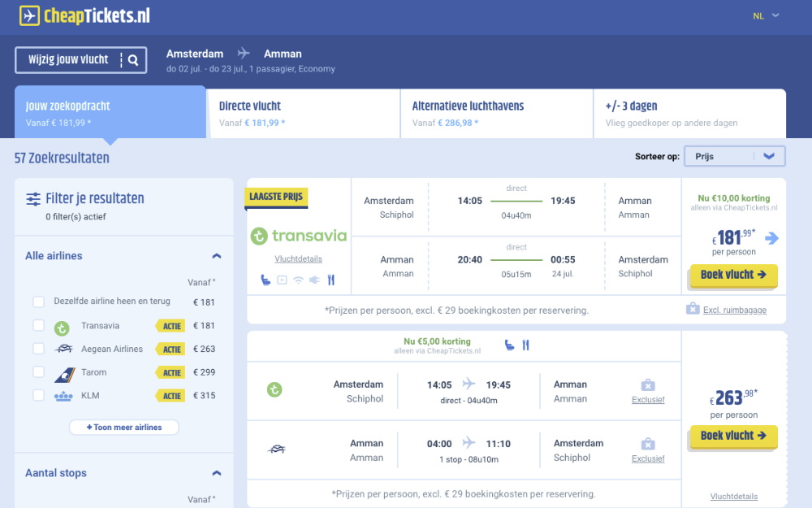Viewport: 812px width, 508px height.
Task: Check the Aegean Airlines filter box
Action: [x=38, y=349]
